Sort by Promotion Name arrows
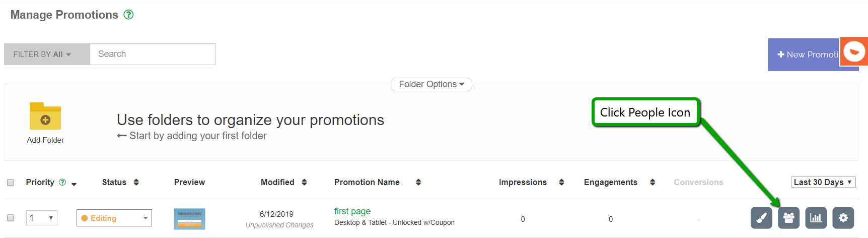This screenshot has width=868, height=238. tap(418, 182)
